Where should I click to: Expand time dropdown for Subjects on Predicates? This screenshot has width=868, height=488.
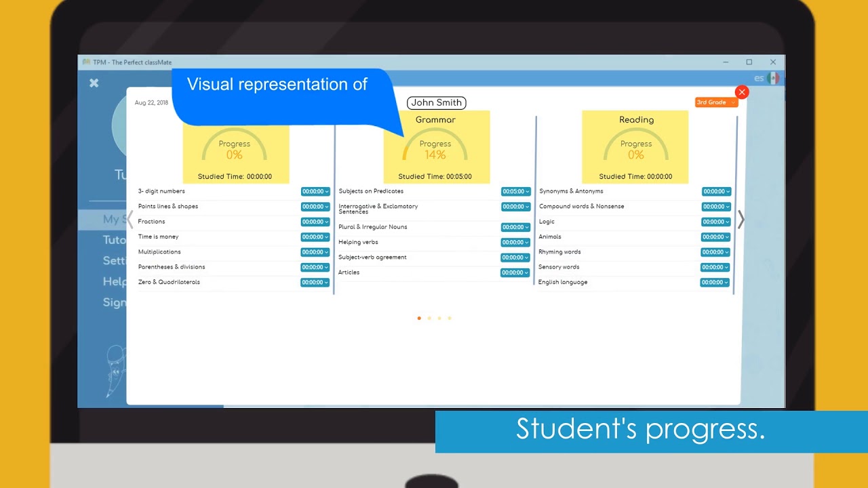(x=515, y=192)
